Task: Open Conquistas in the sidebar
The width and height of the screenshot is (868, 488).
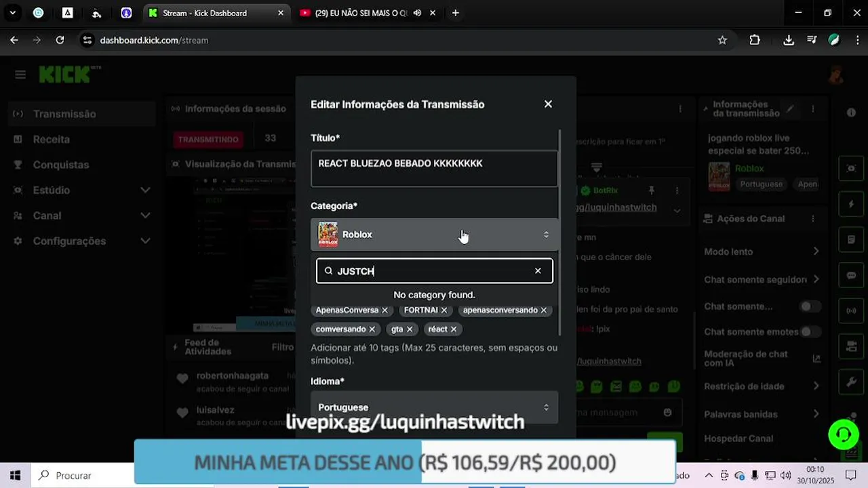Action: [x=83, y=165]
